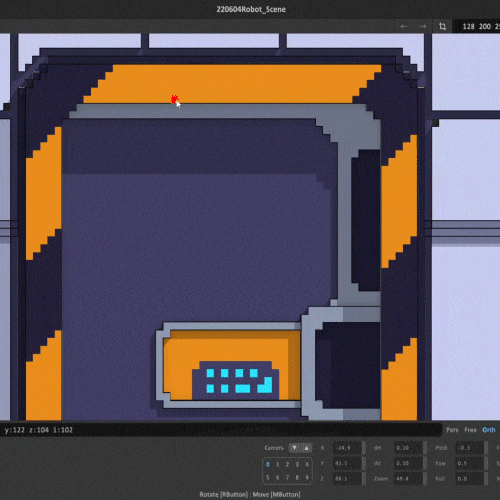Click the Zoom value field

coord(409,479)
